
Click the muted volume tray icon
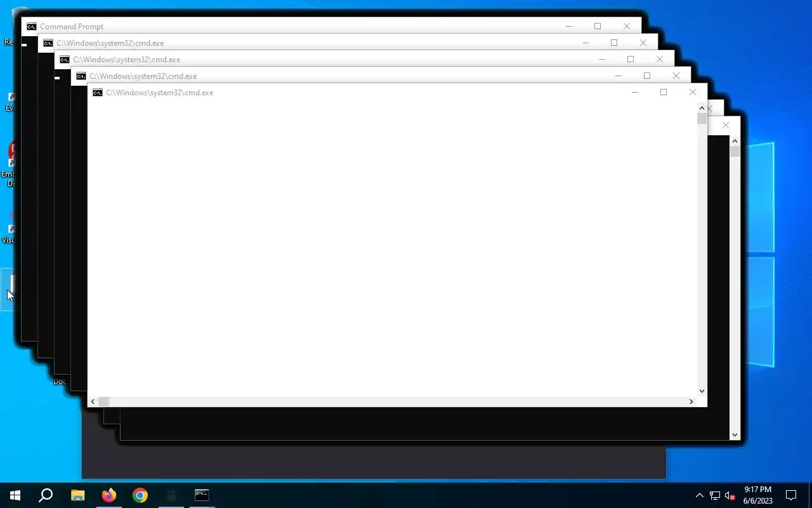tap(730, 495)
